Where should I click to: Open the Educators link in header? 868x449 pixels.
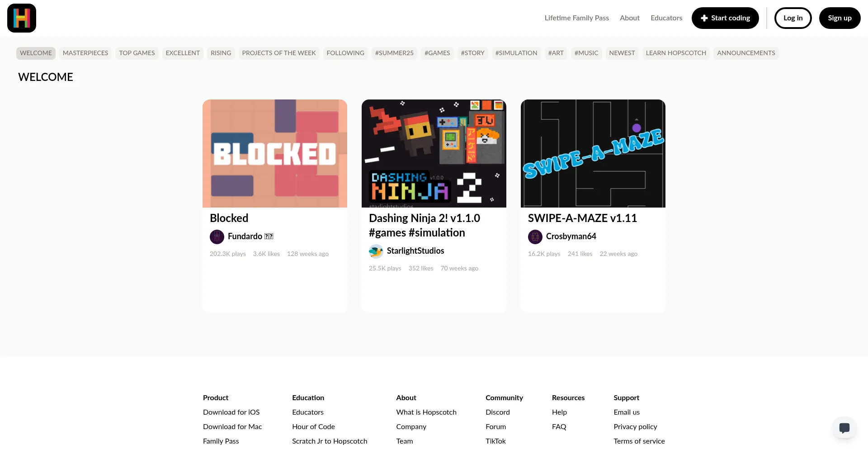coord(666,18)
